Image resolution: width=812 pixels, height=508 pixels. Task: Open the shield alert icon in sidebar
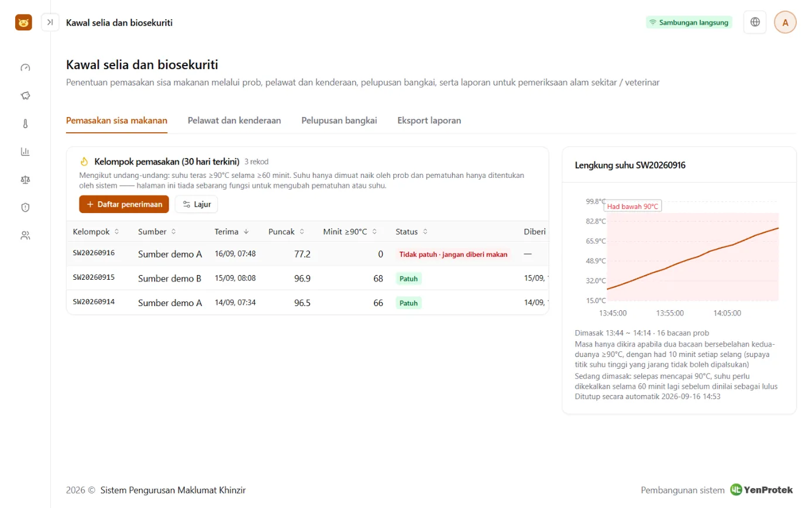click(25, 207)
